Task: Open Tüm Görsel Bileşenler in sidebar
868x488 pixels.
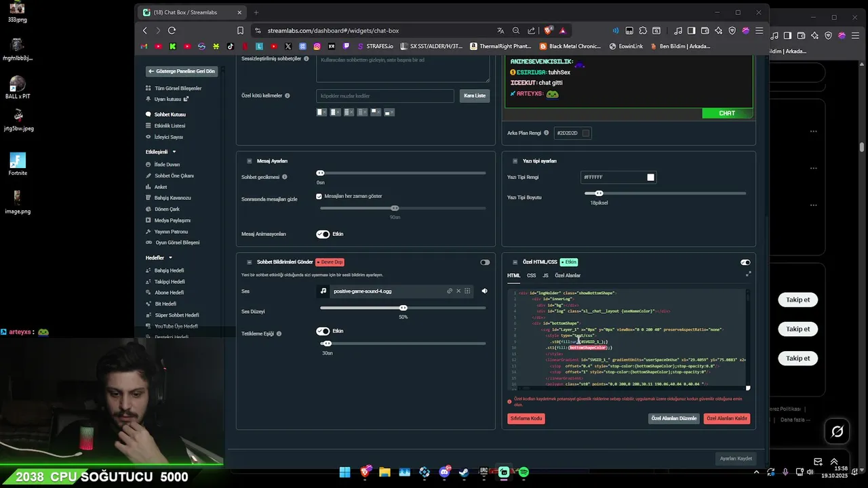Action: [178, 88]
